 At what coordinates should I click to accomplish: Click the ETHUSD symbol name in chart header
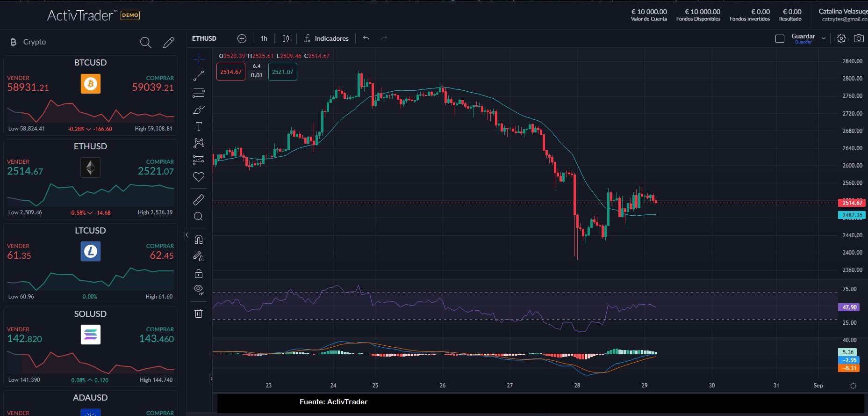coord(204,38)
